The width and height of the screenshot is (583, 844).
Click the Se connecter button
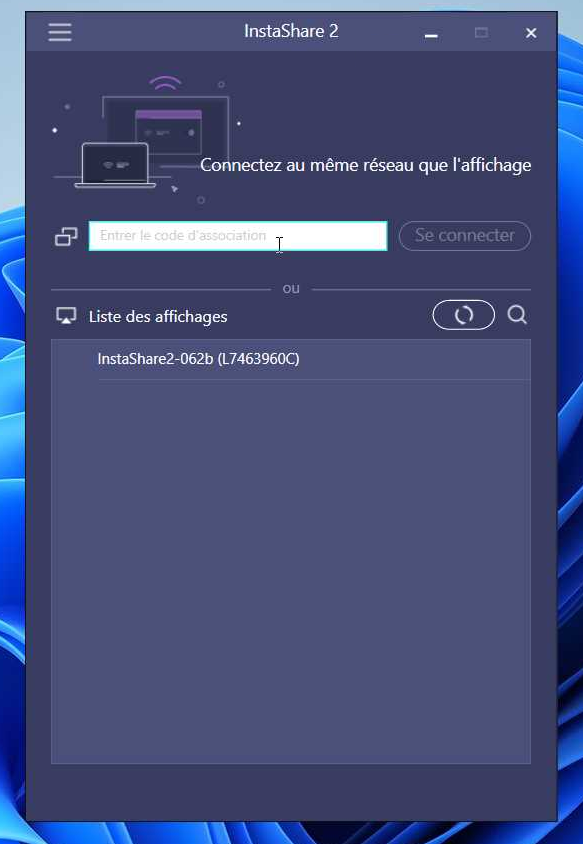465,236
